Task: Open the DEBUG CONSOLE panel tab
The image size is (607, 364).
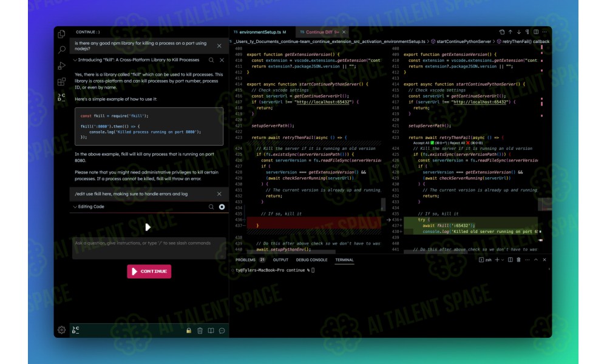Action: pyautogui.click(x=311, y=260)
